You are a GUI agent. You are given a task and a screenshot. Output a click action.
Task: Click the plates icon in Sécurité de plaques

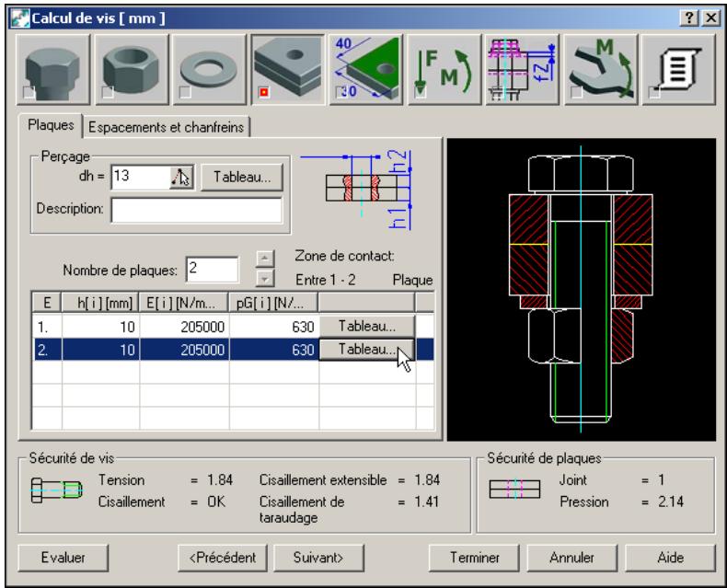point(514,490)
